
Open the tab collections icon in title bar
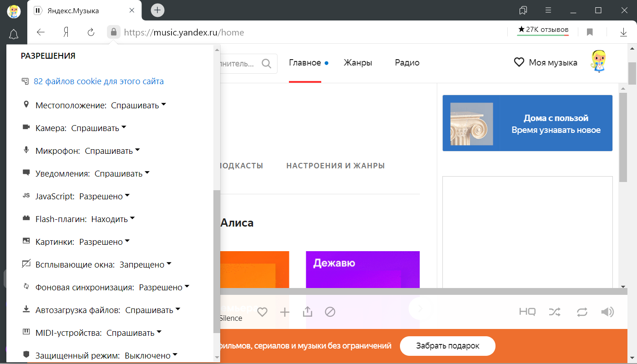(523, 10)
